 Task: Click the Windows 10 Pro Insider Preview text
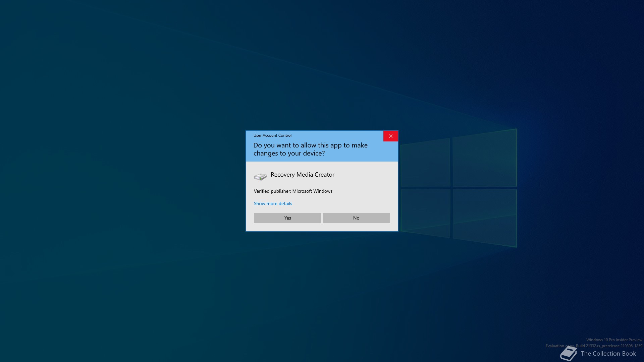[614, 340]
